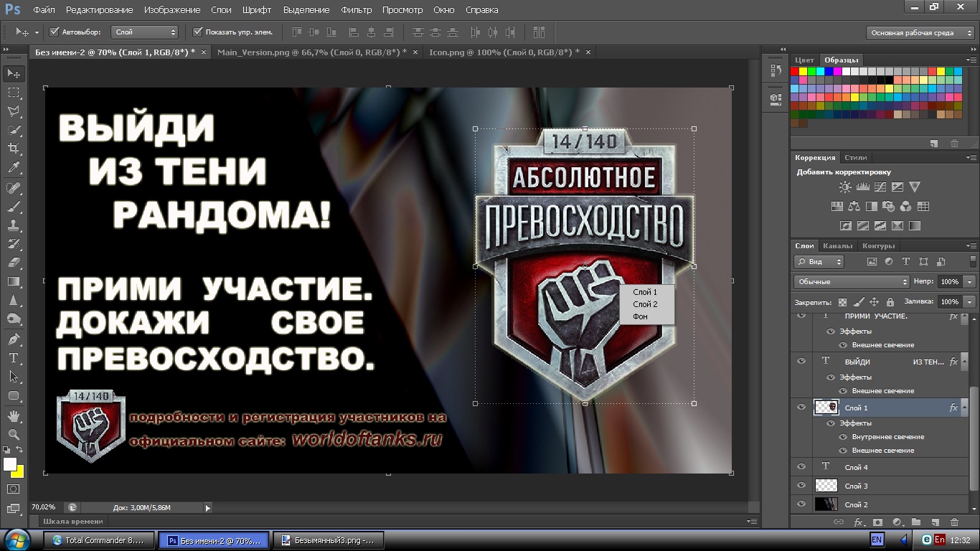
Task: Hide the Слой 1 layer
Action: pyautogui.click(x=801, y=407)
